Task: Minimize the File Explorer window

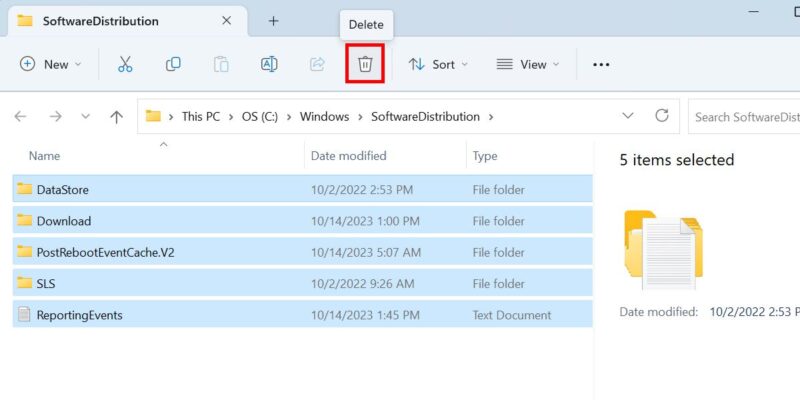Action: click(755, 11)
